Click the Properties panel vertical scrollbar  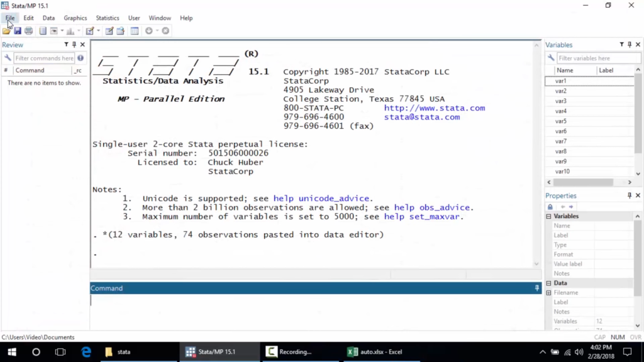coord(638,271)
